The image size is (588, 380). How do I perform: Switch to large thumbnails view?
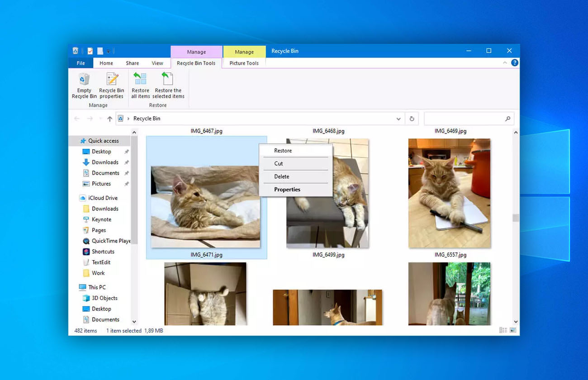pos(513,330)
